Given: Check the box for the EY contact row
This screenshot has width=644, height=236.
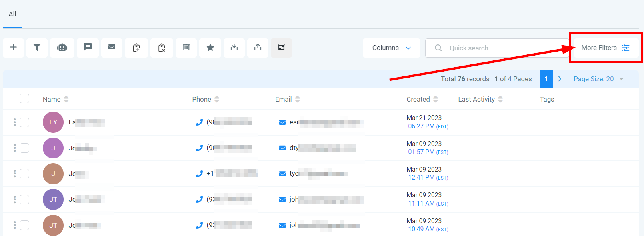Looking at the screenshot, I should click(x=24, y=122).
